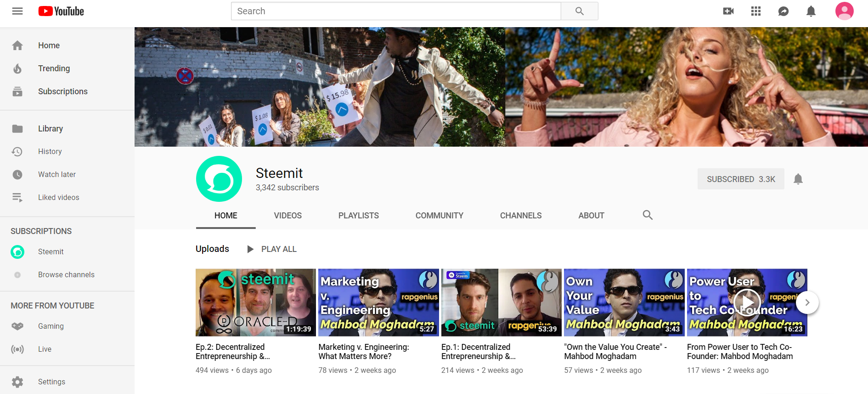Viewport: 868px width, 394px height.
Task: Open Power User to Tech Co-Founder thumbnail
Action: pyautogui.click(x=747, y=303)
